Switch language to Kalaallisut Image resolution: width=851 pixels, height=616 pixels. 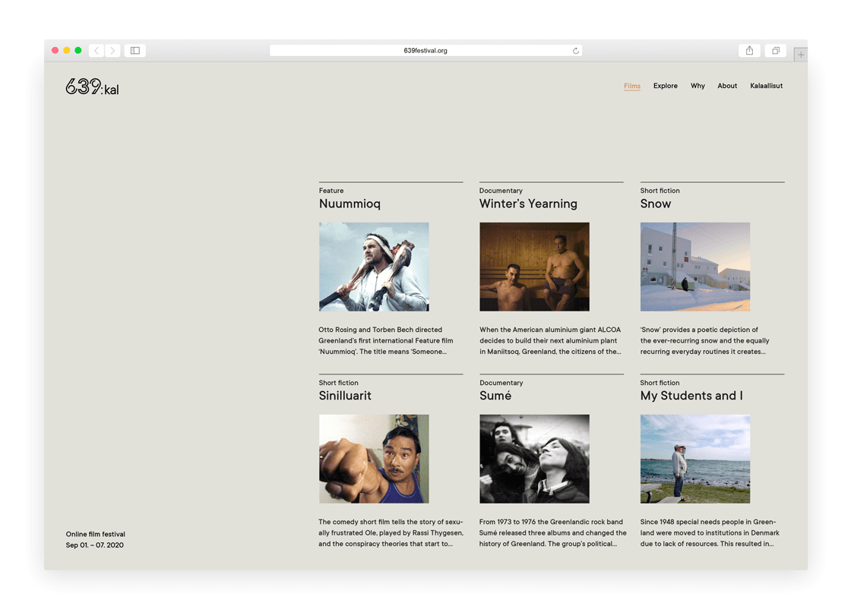766,86
